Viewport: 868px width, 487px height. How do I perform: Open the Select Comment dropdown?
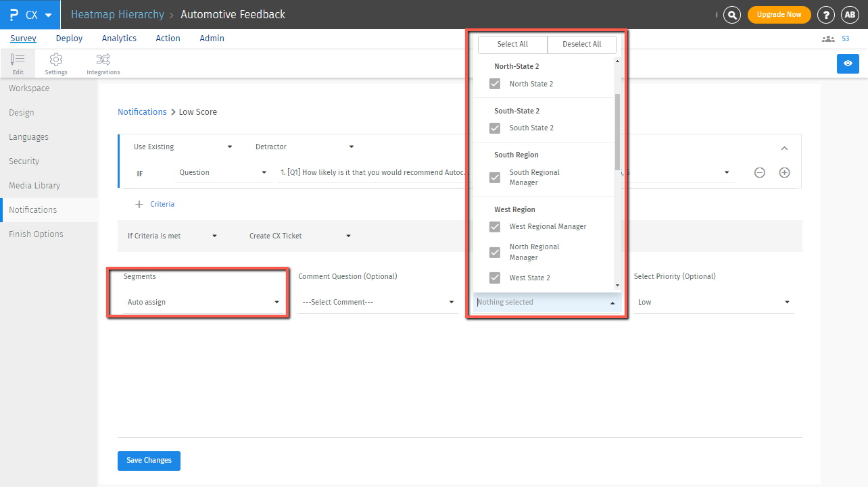coord(378,302)
